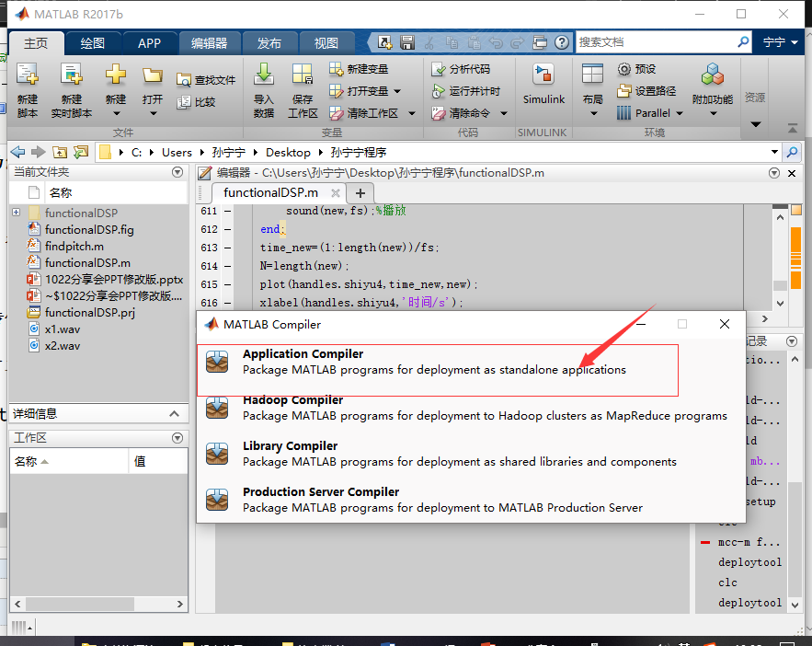Image resolution: width=812 pixels, height=646 pixels.
Task: Open the 工作区 panel actions menu
Action: 177,438
